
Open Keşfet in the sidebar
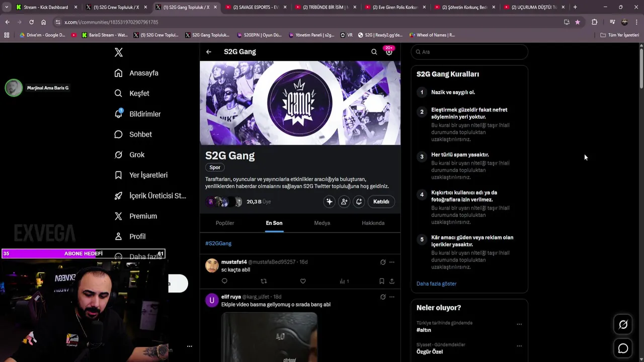point(132,94)
